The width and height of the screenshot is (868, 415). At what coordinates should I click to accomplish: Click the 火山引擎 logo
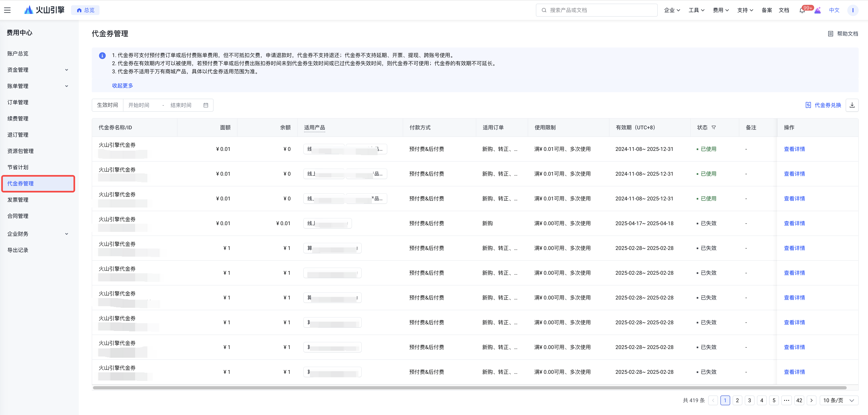point(44,10)
